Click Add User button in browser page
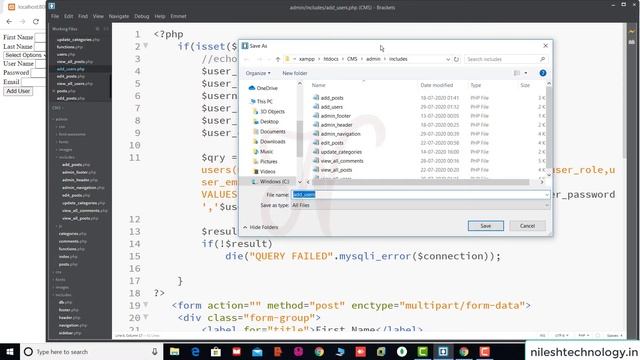Viewport: 640px width, 360px height. (x=18, y=91)
